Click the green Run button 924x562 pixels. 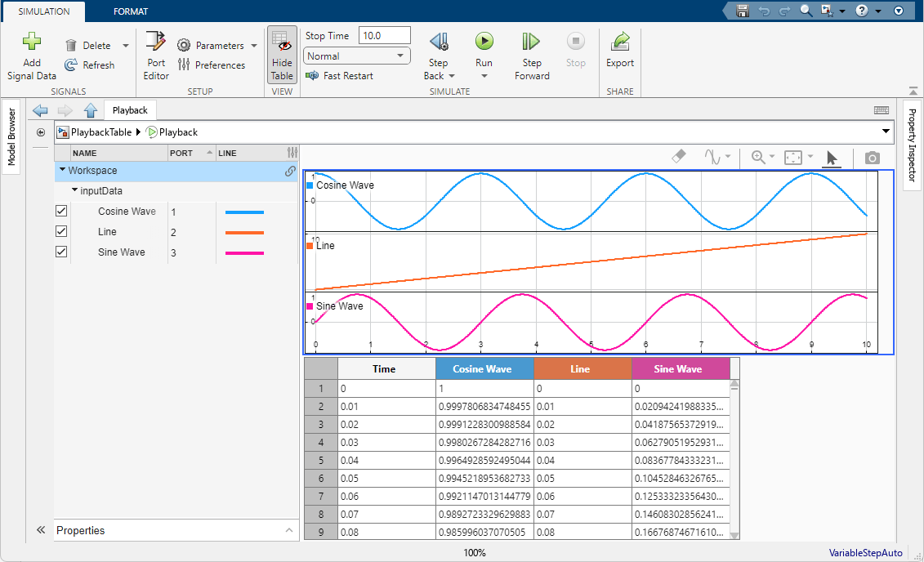coord(484,41)
